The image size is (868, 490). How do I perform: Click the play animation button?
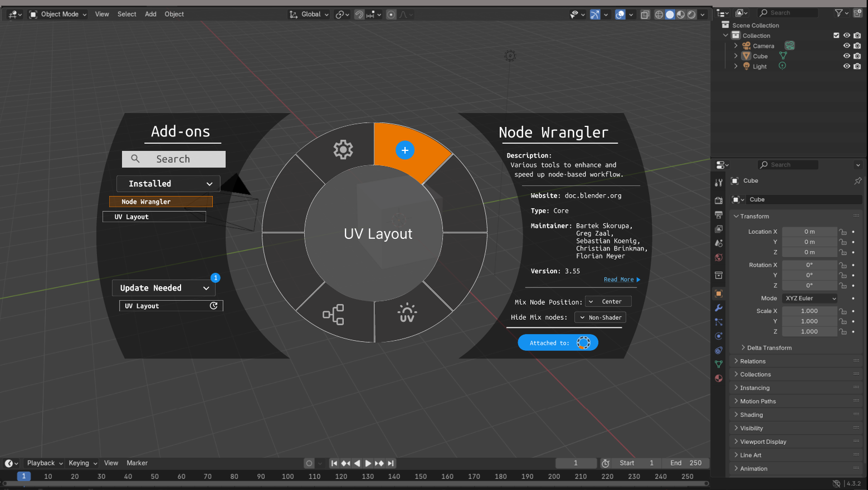(368, 463)
